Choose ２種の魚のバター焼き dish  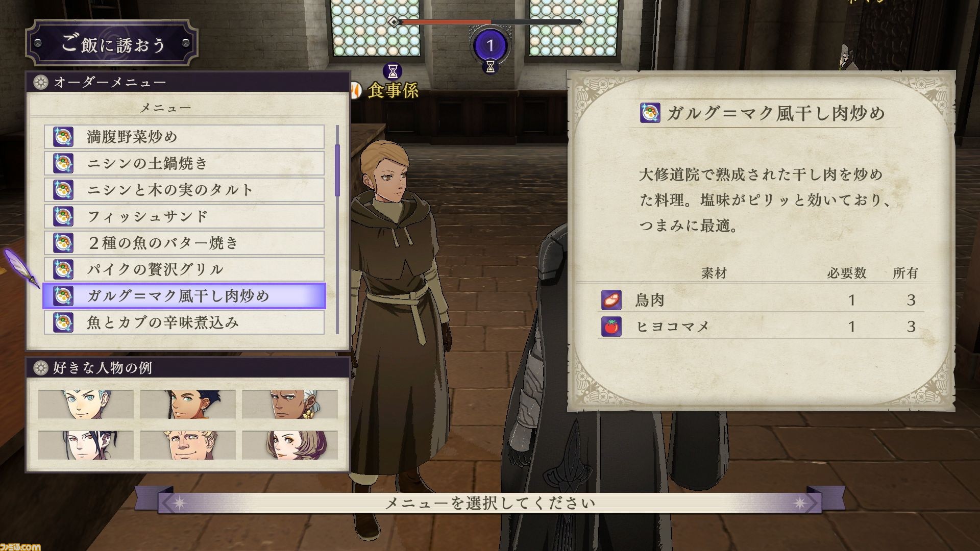pyautogui.click(x=184, y=243)
